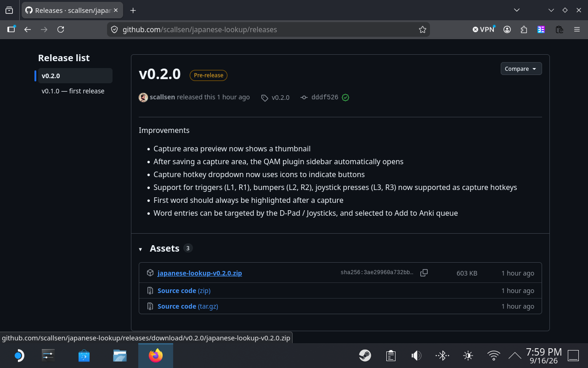Image resolution: width=588 pixels, height=368 pixels.
Task: Open the Bluetooth tray icon
Action: 442,356
